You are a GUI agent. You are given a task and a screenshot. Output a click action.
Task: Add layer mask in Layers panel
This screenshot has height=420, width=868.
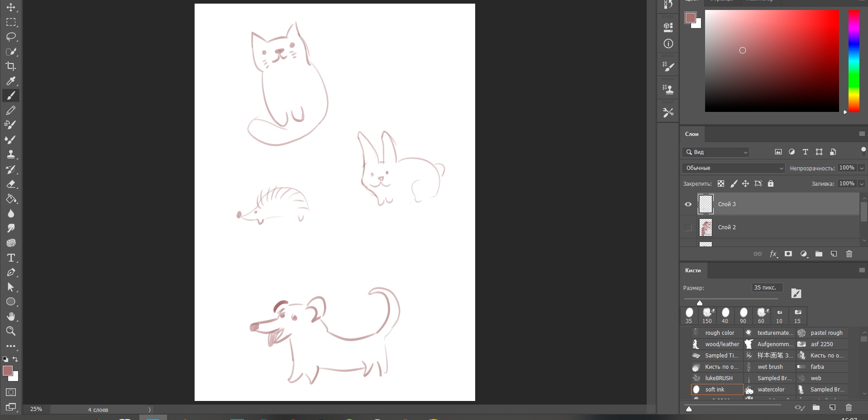point(788,254)
